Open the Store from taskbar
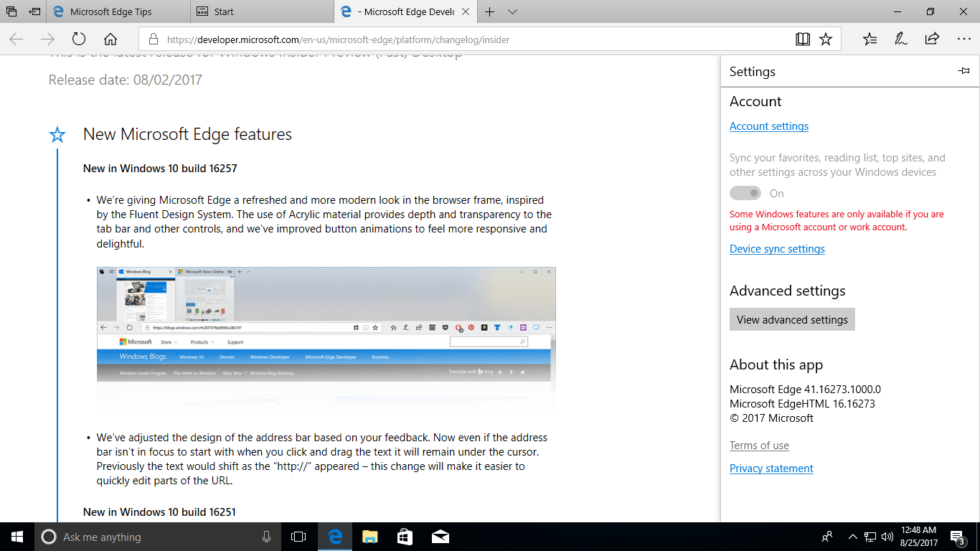The image size is (980, 551). tap(405, 537)
